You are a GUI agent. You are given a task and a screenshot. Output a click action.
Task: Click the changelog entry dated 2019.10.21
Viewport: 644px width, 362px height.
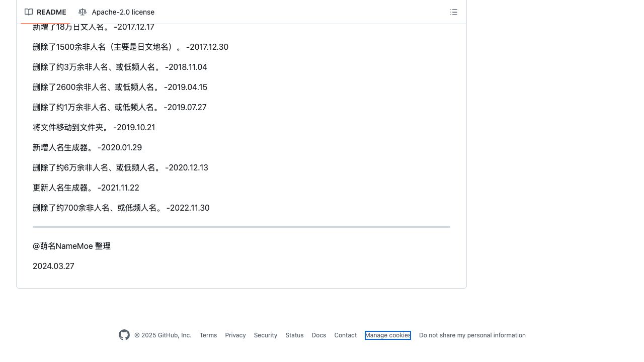(x=94, y=127)
